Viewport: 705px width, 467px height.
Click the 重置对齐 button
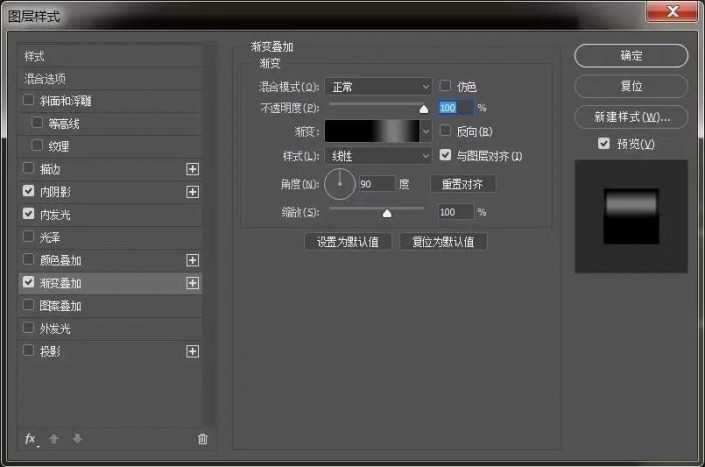(463, 184)
